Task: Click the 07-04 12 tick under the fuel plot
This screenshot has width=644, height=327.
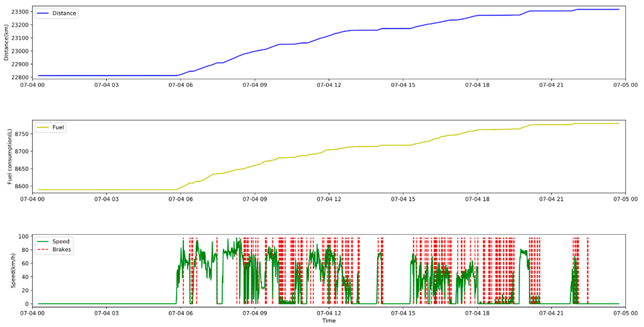Action: click(x=329, y=199)
